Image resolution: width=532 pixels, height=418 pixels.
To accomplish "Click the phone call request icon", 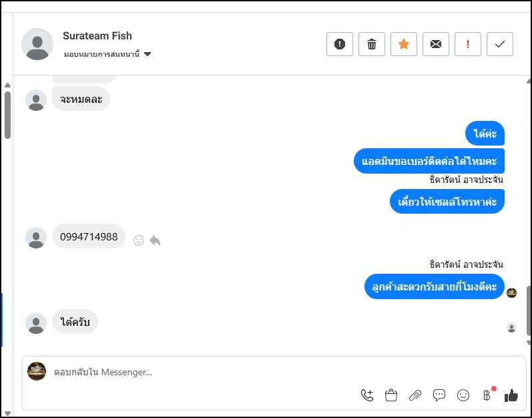I will pyautogui.click(x=367, y=395).
